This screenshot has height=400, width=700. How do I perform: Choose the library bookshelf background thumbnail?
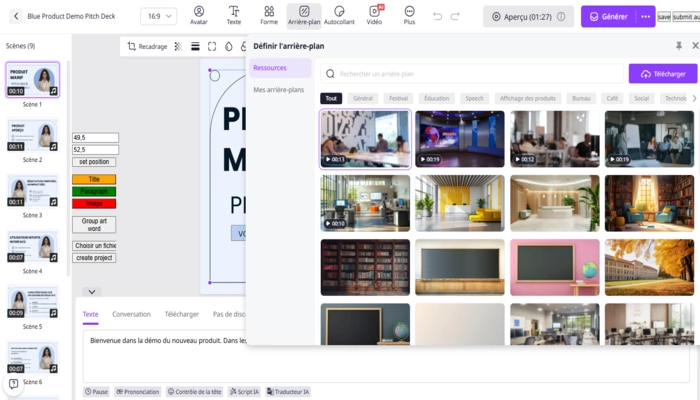365,267
